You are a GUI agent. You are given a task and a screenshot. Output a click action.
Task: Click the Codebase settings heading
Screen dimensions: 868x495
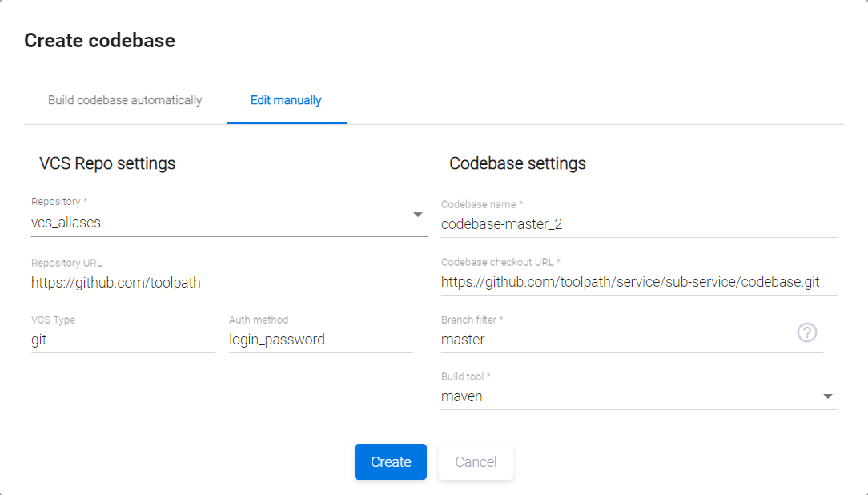point(517,163)
